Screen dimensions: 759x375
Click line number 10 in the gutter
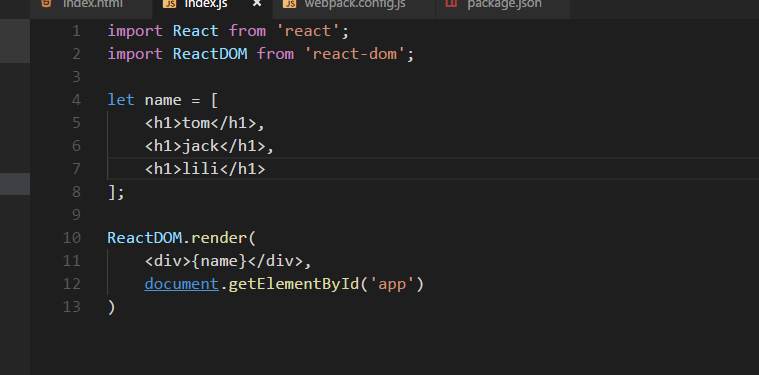[72, 238]
